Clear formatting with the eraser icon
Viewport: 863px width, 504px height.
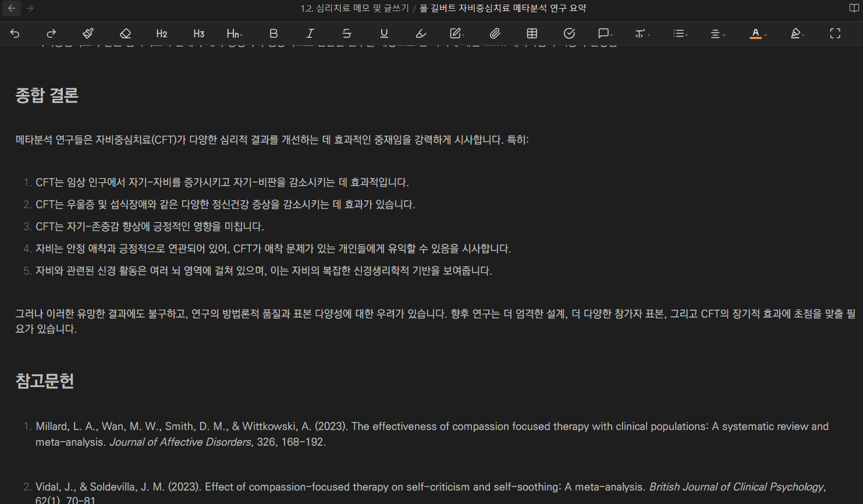point(125,34)
